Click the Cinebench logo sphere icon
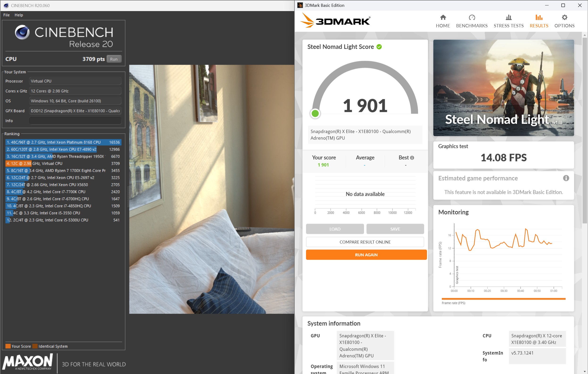The image size is (588, 374). (x=22, y=32)
